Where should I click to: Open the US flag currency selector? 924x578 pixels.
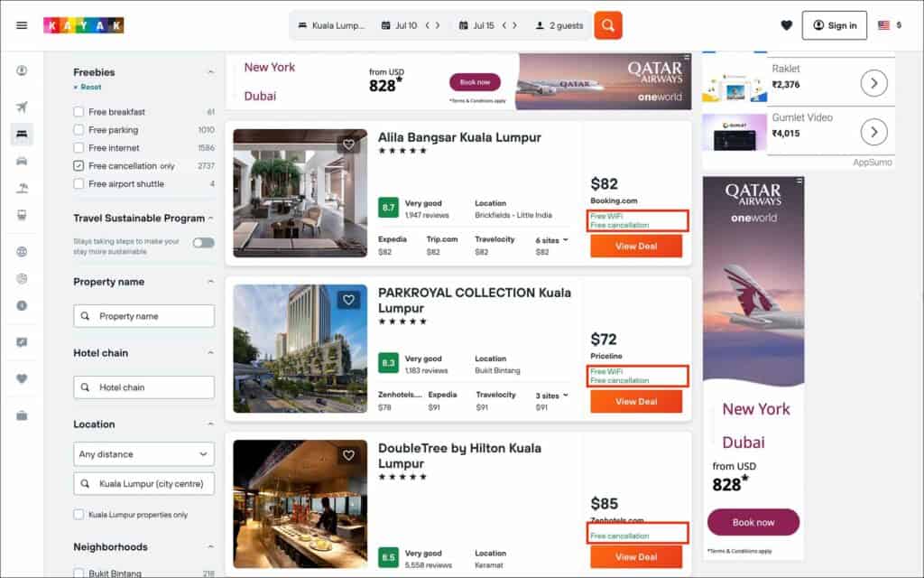pyautogui.click(x=889, y=25)
